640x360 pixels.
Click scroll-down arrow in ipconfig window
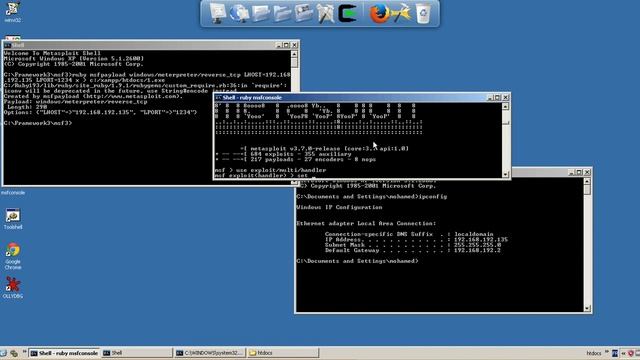point(587,309)
